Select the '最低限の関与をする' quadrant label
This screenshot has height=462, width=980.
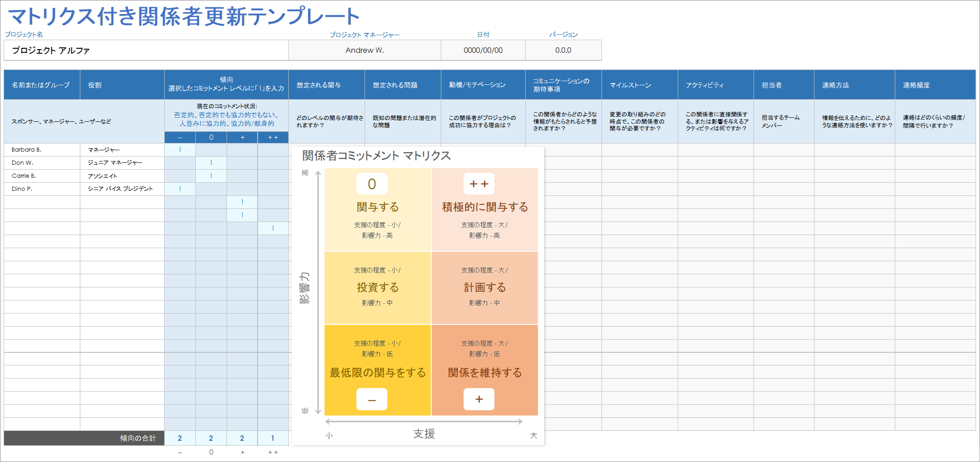point(378,373)
